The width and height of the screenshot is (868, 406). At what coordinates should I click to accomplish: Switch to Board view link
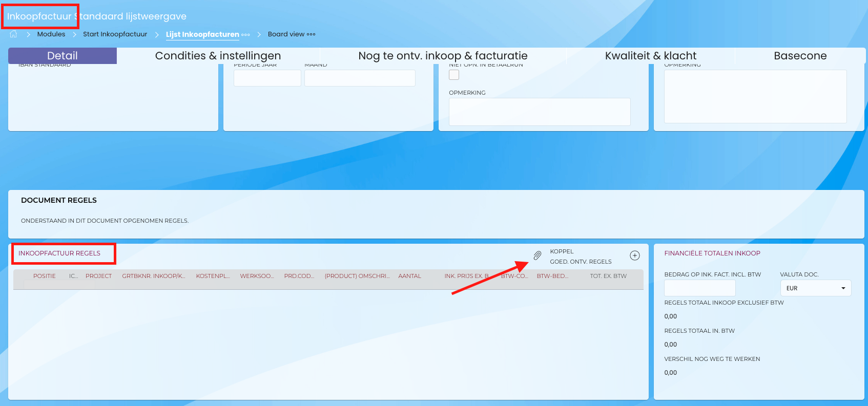click(286, 34)
